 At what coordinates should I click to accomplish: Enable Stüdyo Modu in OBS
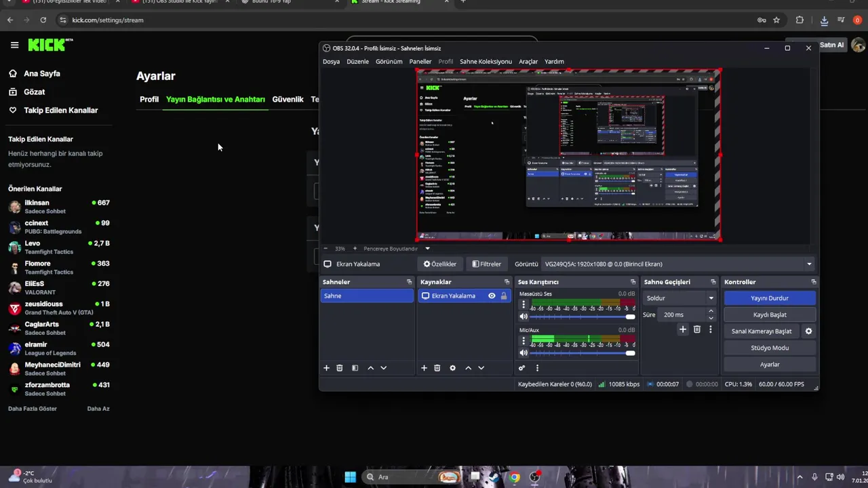[x=770, y=348]
